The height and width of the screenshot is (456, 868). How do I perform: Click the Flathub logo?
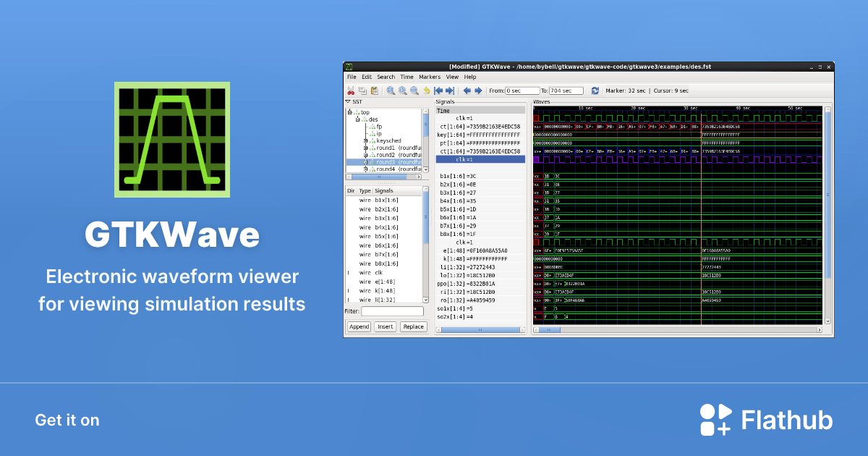point(766,421)
